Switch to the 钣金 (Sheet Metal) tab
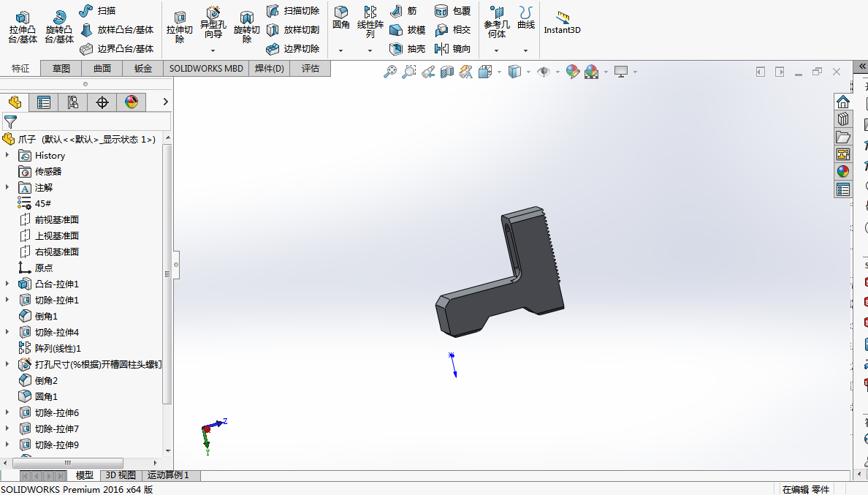This screenshot has height=495, width=868. [x=142, y=68]
